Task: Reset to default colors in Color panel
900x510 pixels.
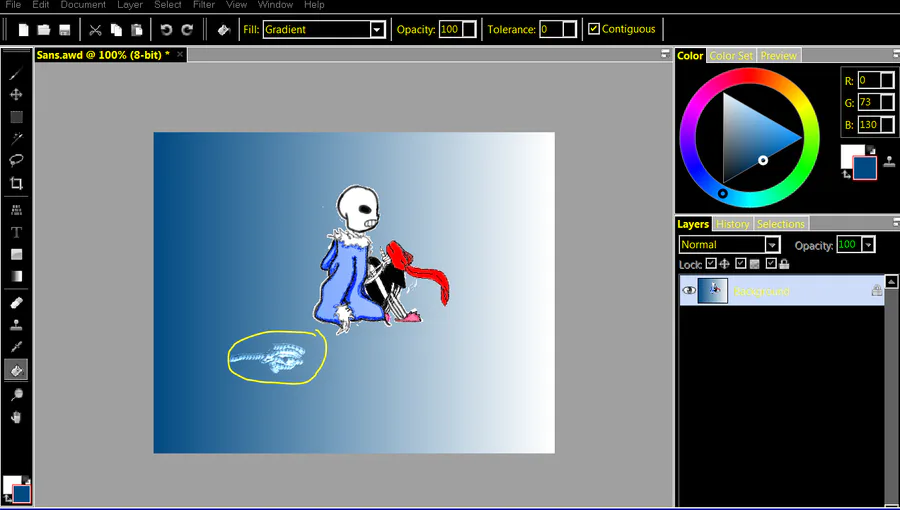Action: click(x=871, y=150)
